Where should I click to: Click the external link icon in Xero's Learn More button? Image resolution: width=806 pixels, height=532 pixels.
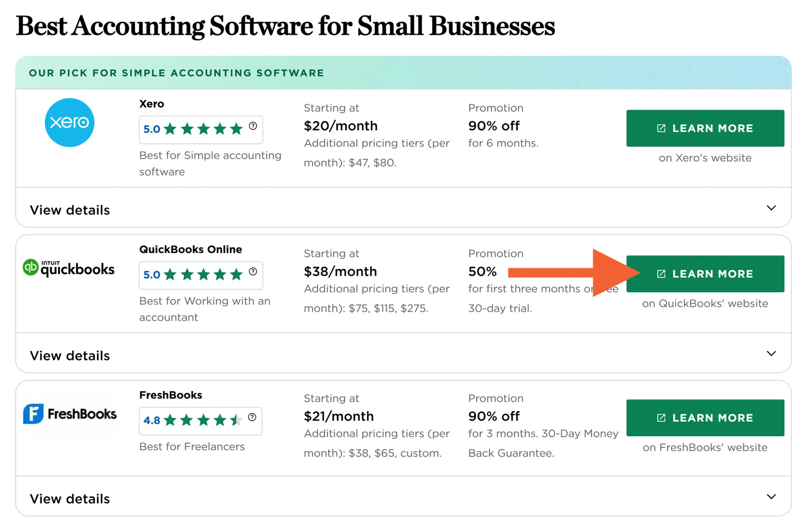tap(661, 128)
